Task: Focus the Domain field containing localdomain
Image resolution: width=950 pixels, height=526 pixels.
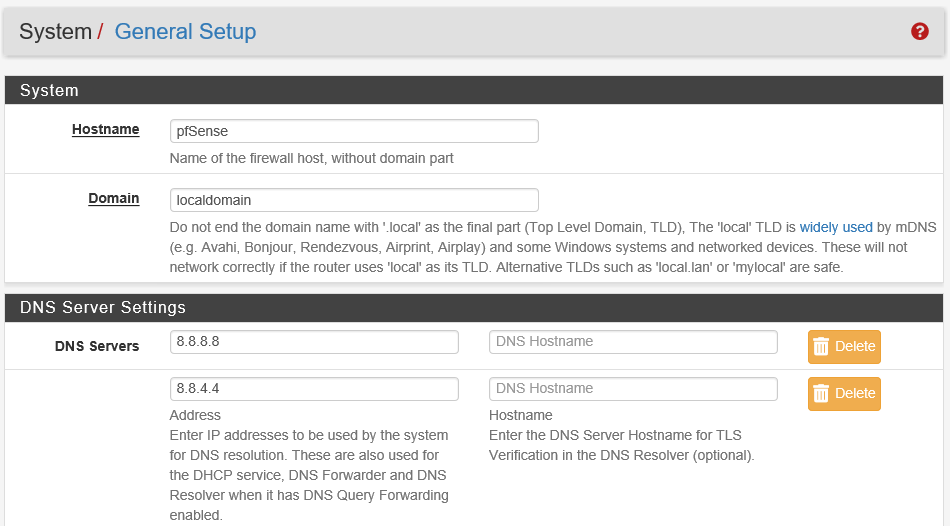Action: coord(354,200)
